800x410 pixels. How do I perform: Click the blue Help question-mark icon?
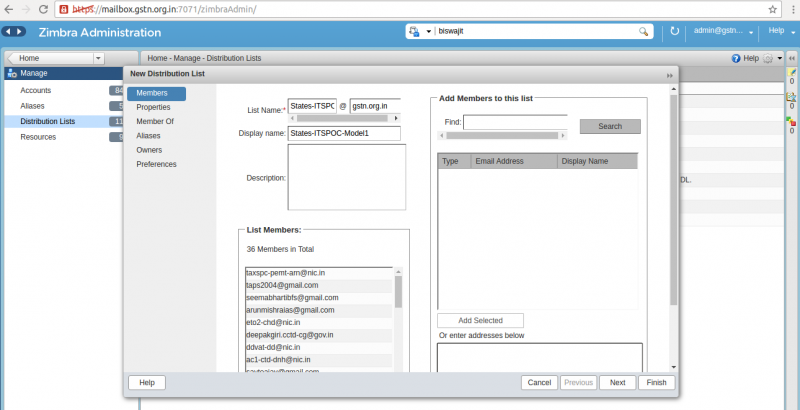tap(736, 58)
